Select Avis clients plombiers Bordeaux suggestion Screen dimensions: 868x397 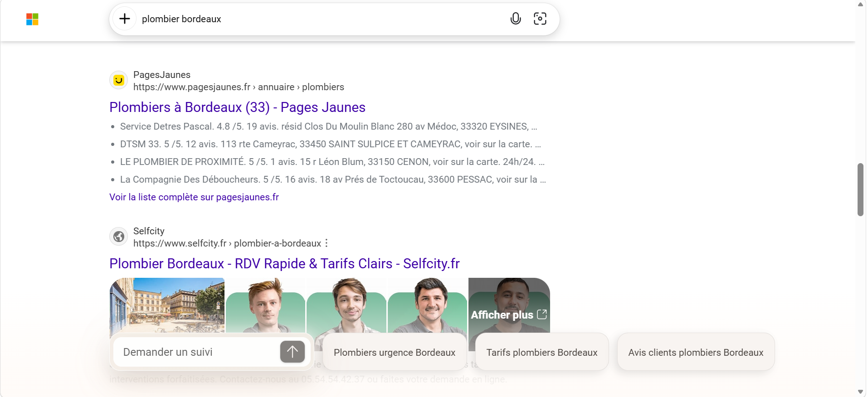(x=696, y=352)
